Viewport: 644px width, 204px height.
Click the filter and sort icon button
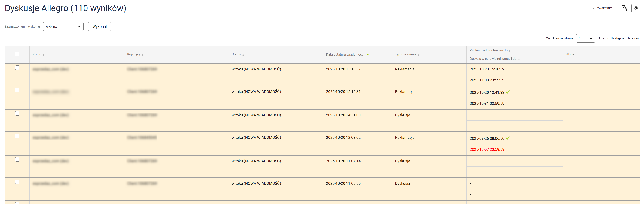click(625, 8)
